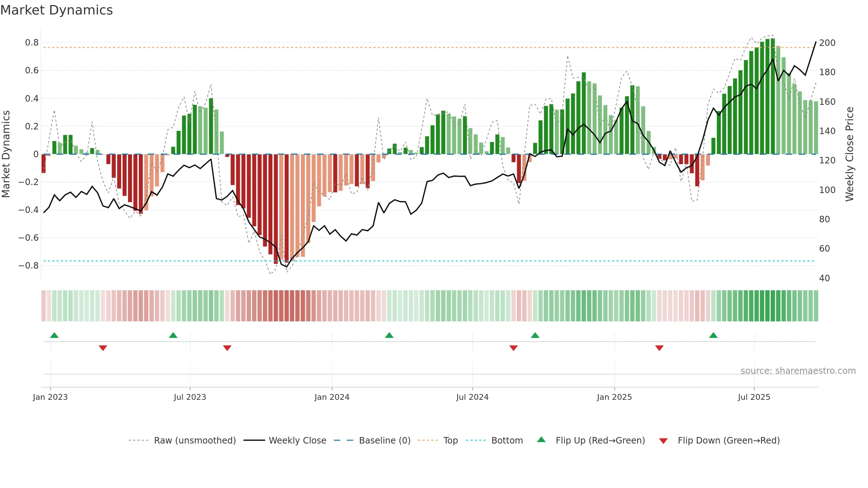868x488 pixels.
Task: Click the chart title Market Dynamics at the top
Action: point(56,10)
